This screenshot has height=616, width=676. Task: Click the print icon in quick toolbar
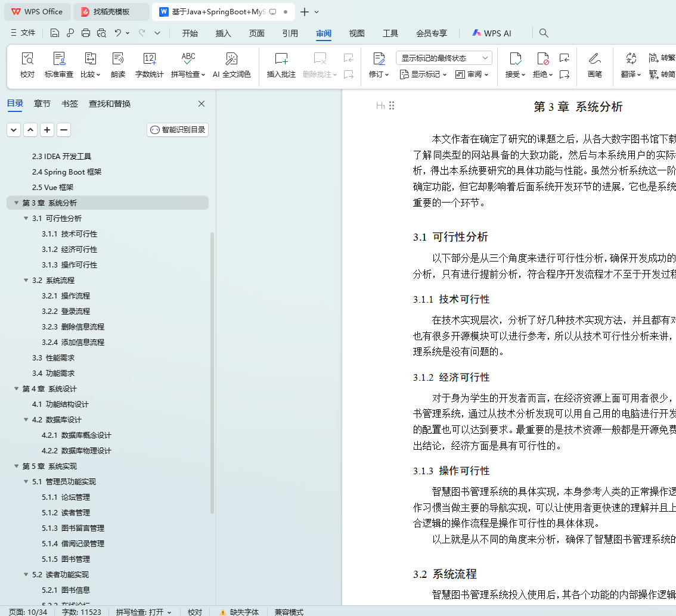coord(86,33)
